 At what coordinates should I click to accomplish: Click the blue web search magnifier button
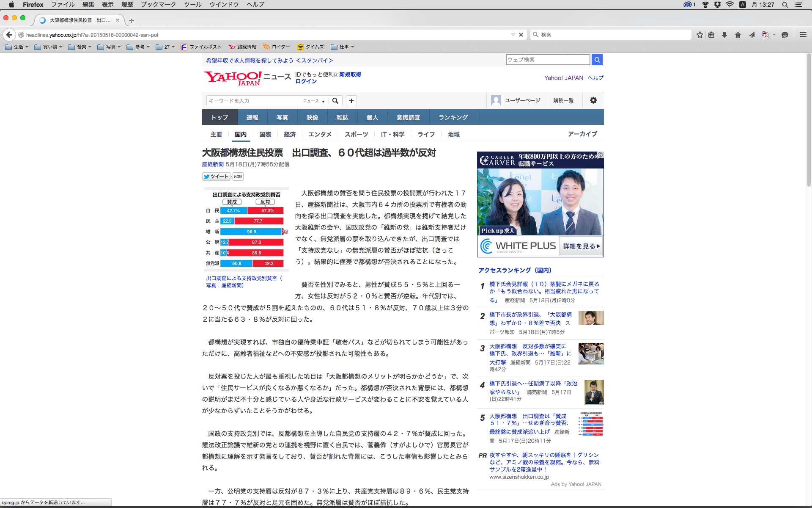point(597,60)
